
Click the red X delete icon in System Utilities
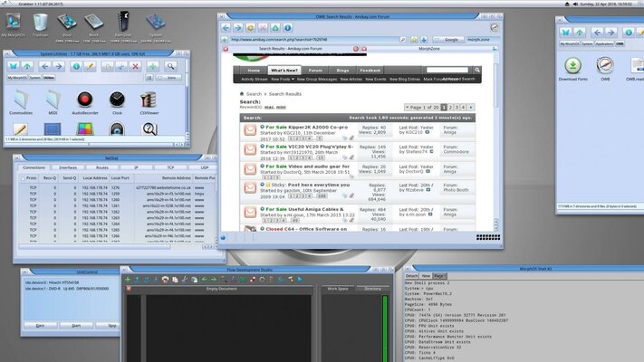tap(135, 66)
